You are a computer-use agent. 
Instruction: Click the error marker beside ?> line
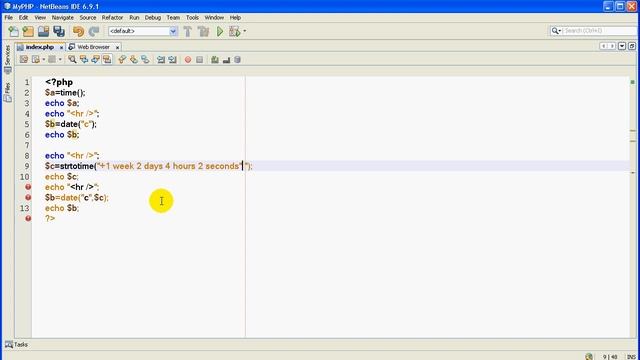point(28,218)
